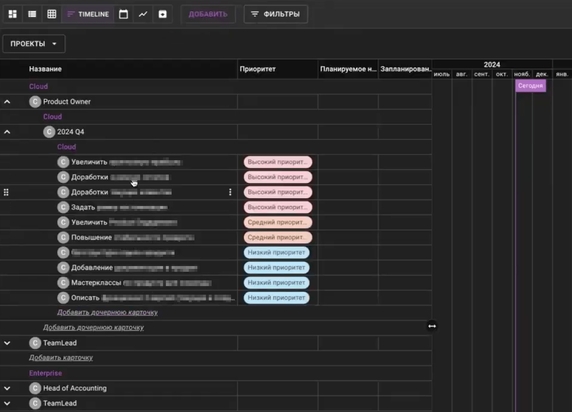Click the top-level Cloud group label
This screenshot has height=412, width=572.
click(x=38, y=86)
